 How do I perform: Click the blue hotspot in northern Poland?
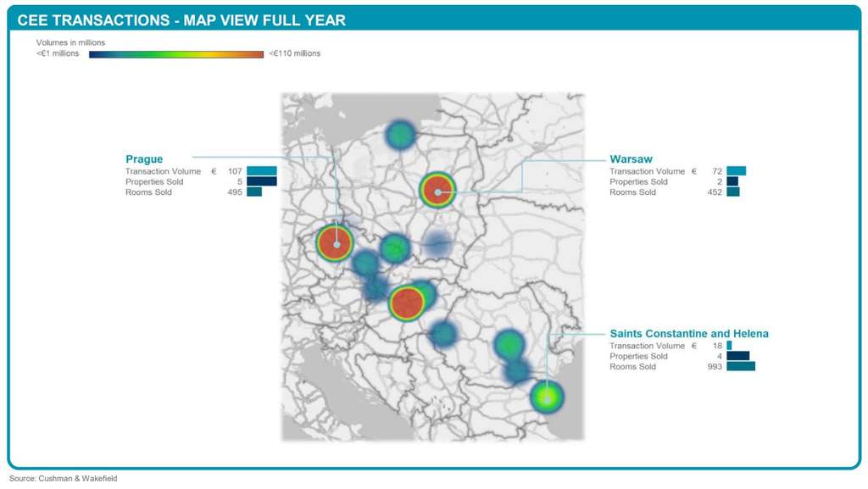[x=399, y=134]
